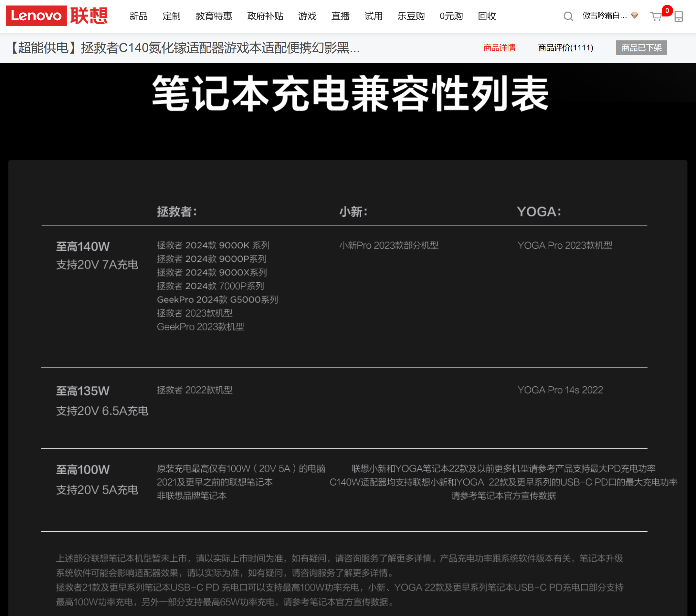Click the diamond membership badge icon
696x616 pixels.
click(x=634, y=15)
